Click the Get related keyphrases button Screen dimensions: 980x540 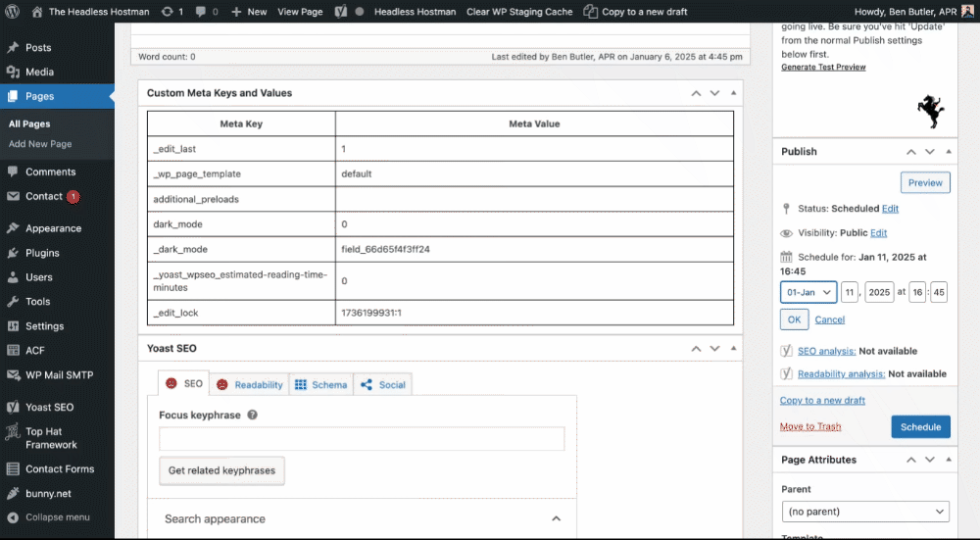click(x=221, y=470)
